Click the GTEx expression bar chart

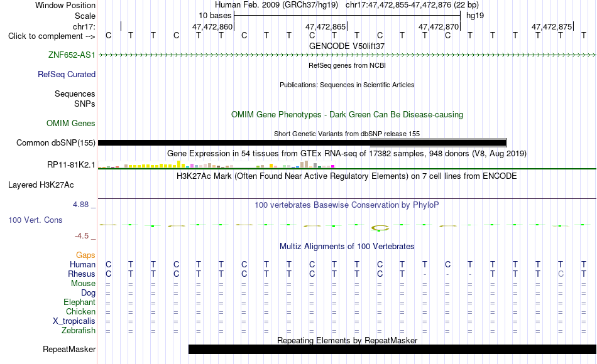216,164
